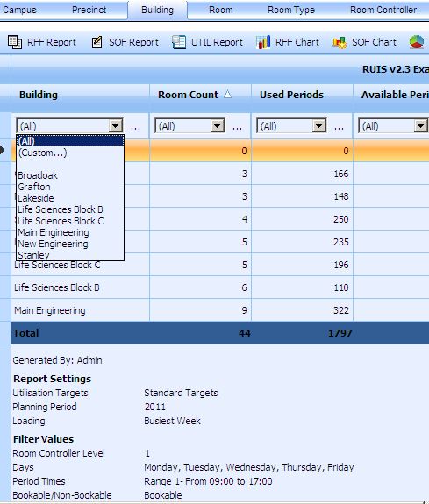Viewport: 429px width, 504px height.
Task: Launch the RFF Chart bar icon
Action: tap(263, 42)
